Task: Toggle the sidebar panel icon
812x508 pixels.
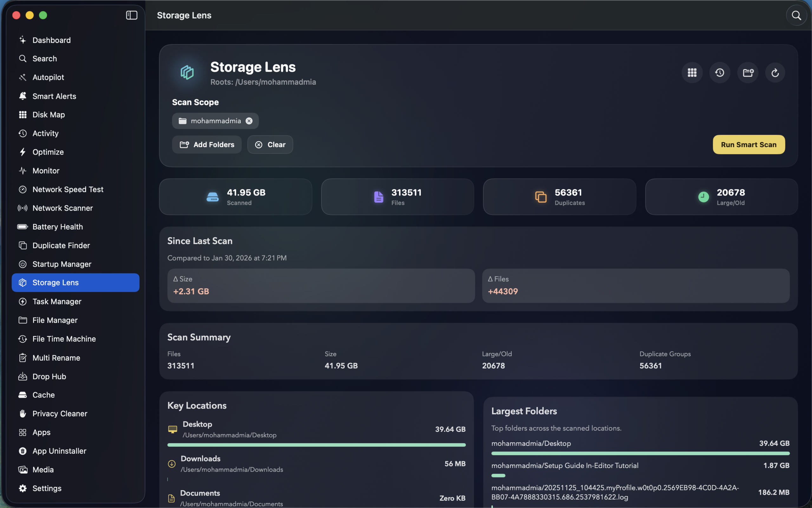Action: click(x=132, y=15)
